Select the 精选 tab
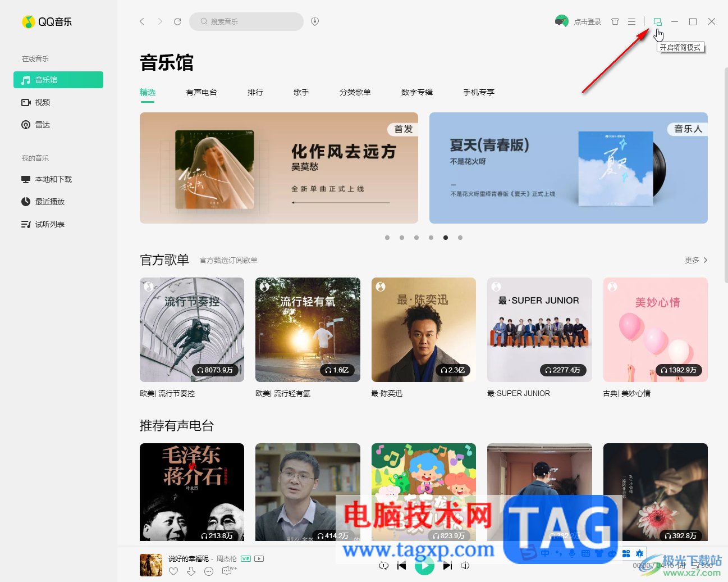This screenshot has width=728, height=582. [148, 92]
